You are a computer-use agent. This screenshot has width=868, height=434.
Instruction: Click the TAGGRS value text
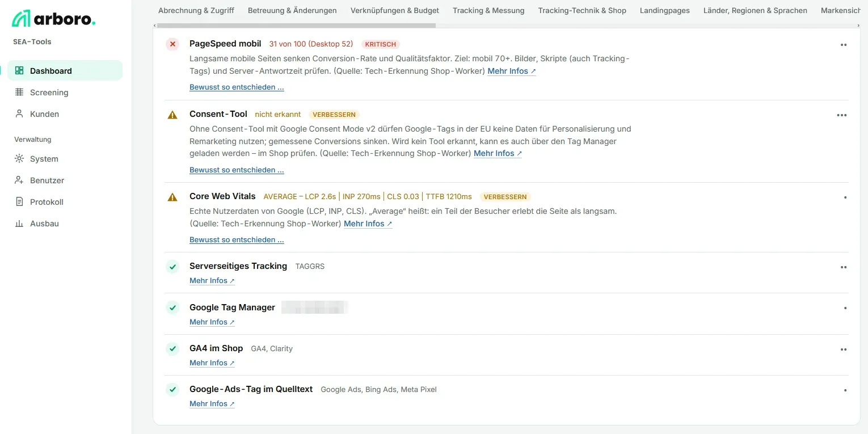[x=310, y=266]
